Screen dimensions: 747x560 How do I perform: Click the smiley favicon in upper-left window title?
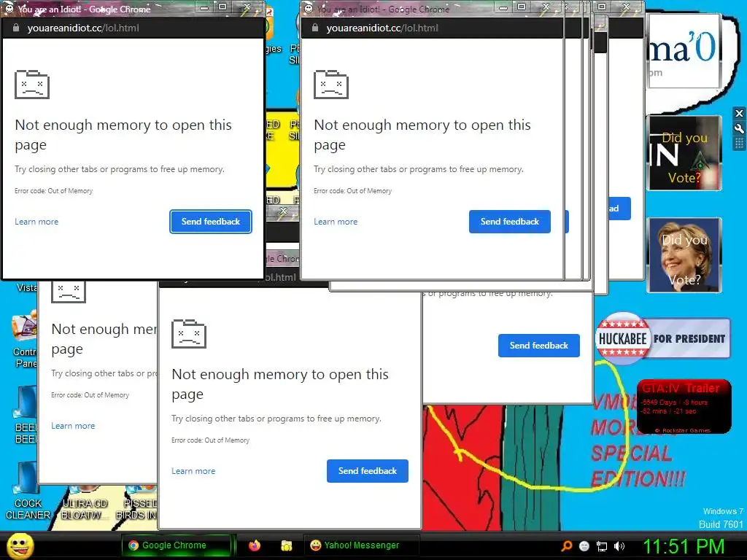[9, 9]
